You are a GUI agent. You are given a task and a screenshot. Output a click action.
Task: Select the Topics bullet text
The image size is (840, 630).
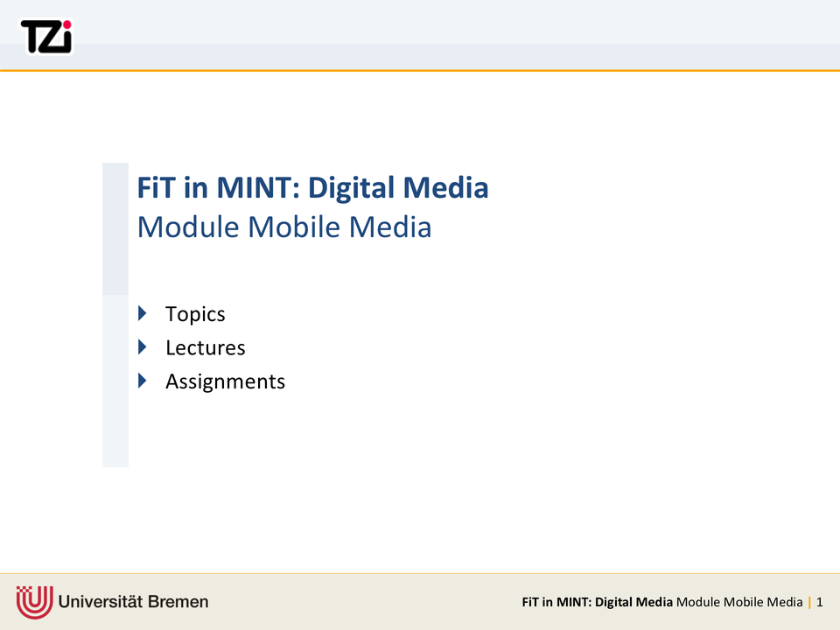pos(195,314)
